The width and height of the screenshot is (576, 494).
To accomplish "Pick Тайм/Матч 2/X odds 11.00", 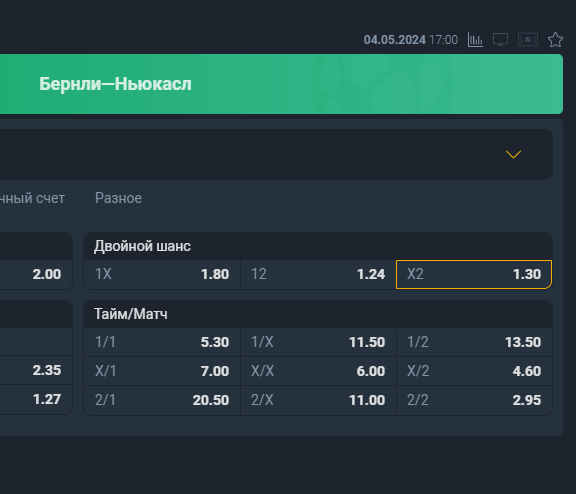I will coord(318,400).
